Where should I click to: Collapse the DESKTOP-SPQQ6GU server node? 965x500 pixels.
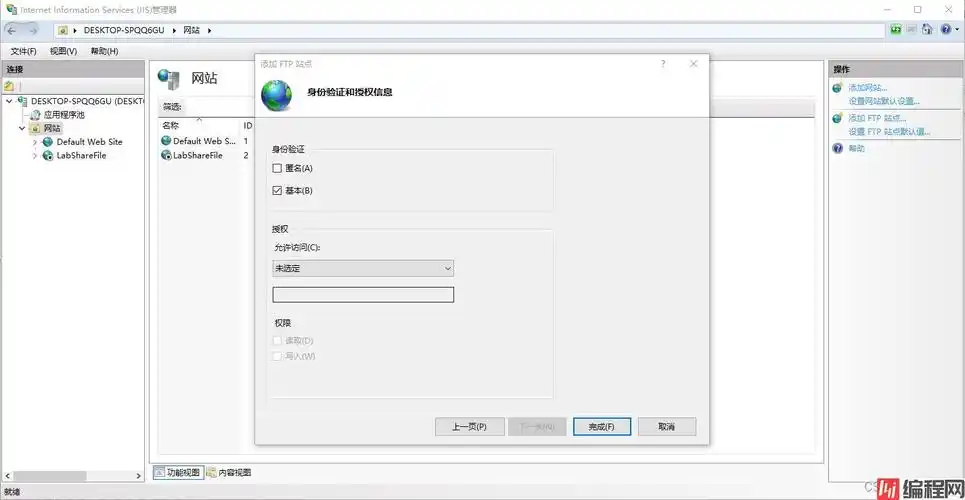coord(9,101)
